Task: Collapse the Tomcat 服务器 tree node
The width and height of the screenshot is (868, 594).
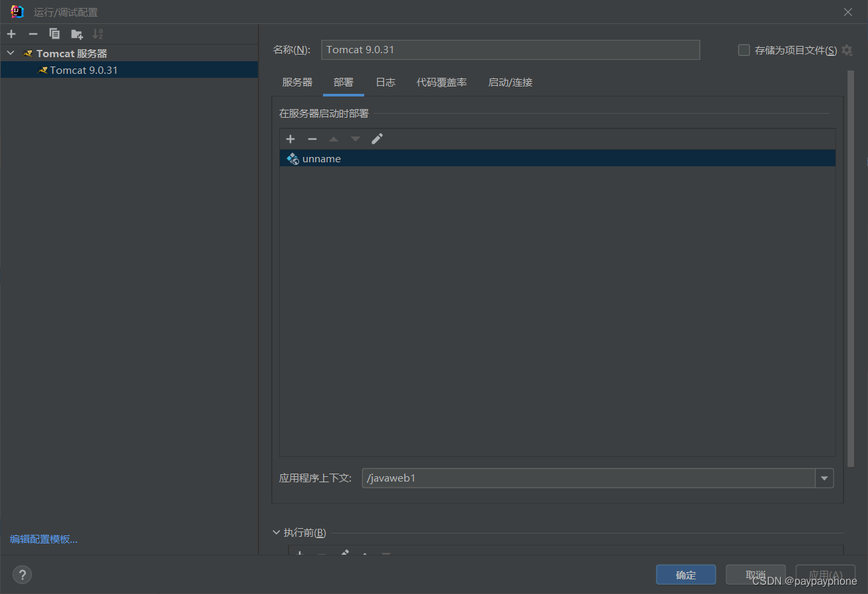Action: tap(10, 53)
